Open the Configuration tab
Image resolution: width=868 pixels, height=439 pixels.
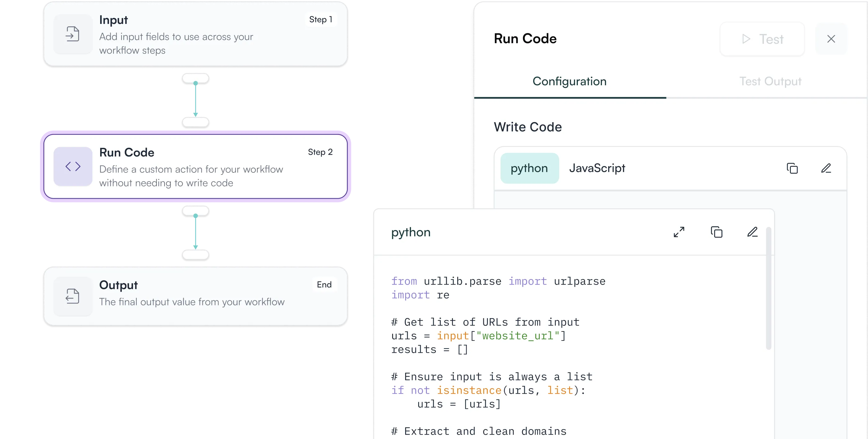(569, 81)
